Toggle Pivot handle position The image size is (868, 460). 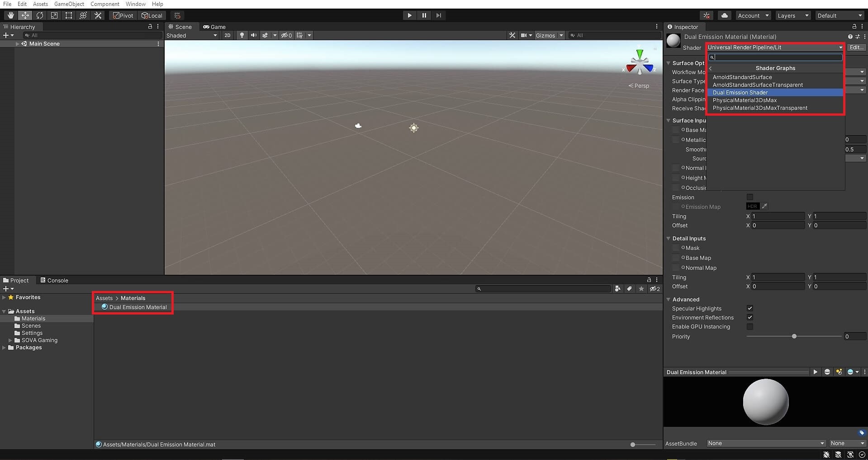[x=123, y=15]
